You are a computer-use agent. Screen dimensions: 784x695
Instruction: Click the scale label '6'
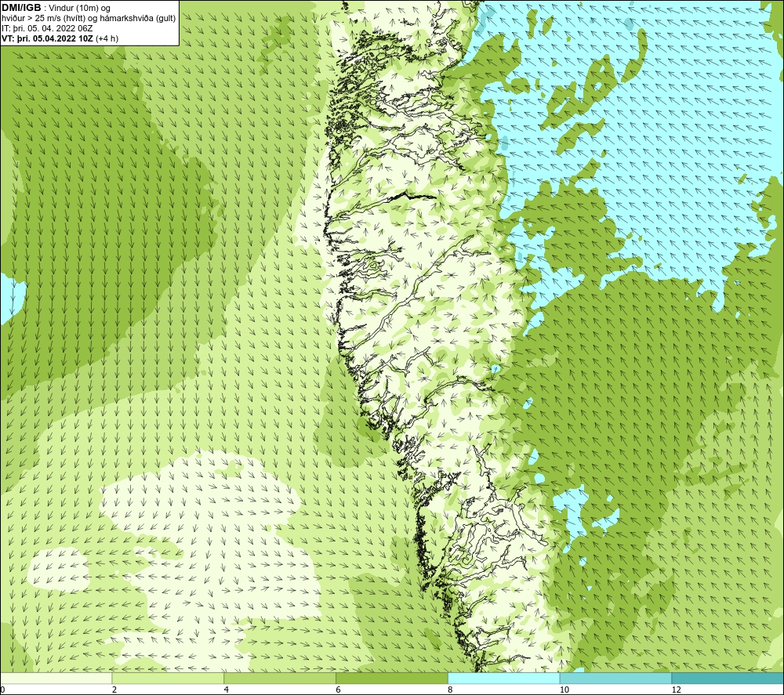339,690
